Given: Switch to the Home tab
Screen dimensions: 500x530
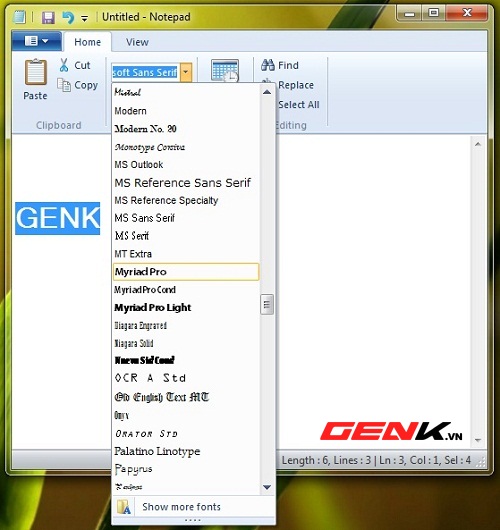Looking at the screenshot, I should point(88,42).
